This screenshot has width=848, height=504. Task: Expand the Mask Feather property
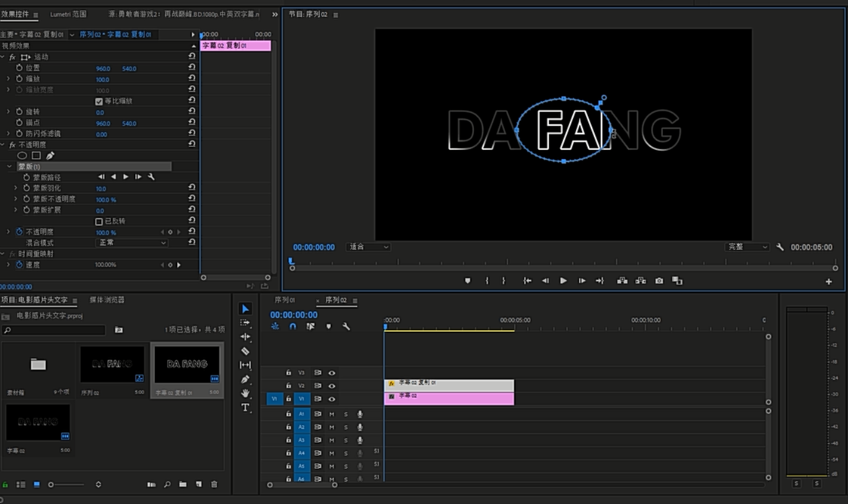pyautogui.click(x=16, y=188)
